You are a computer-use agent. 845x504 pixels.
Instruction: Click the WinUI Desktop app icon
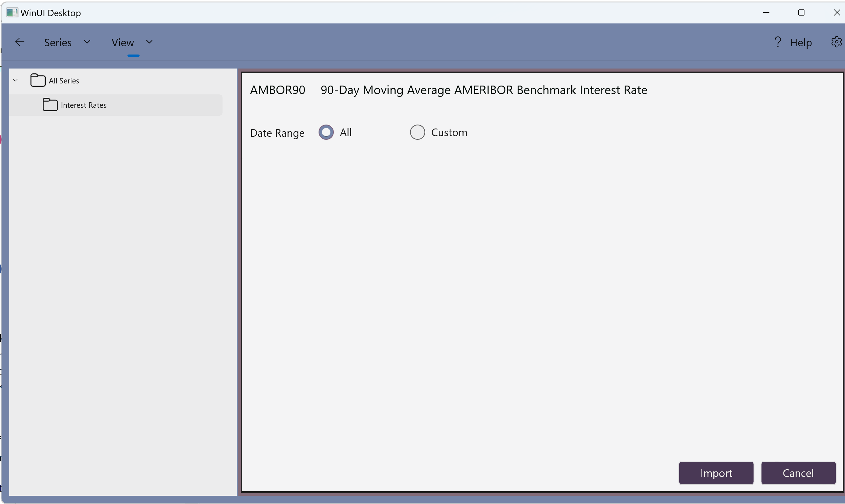(12, 13)
